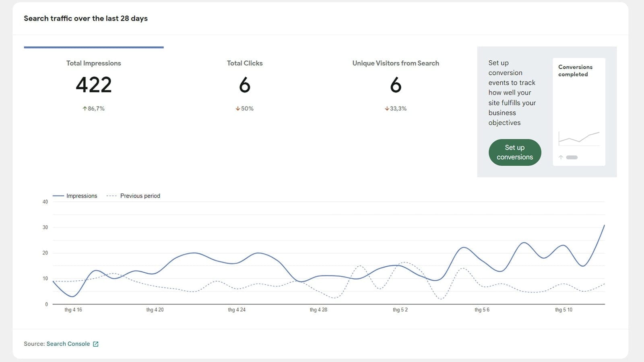Click the widget title Search traffic heading
Viewport: 644px width, 362px height.
point(86,19)
